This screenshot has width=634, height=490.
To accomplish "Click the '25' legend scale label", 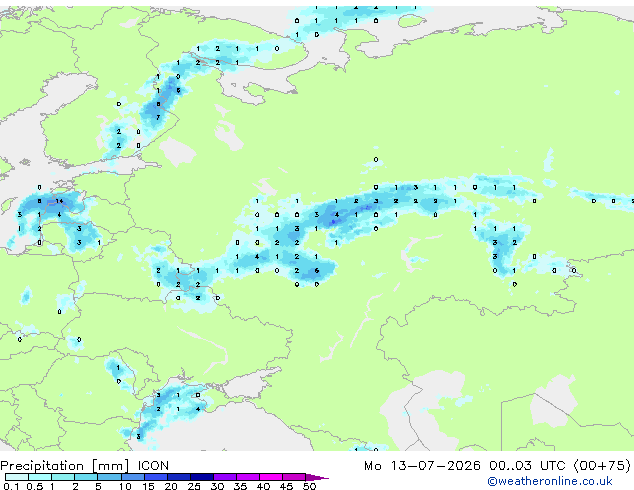I will [x=194, y=486].
